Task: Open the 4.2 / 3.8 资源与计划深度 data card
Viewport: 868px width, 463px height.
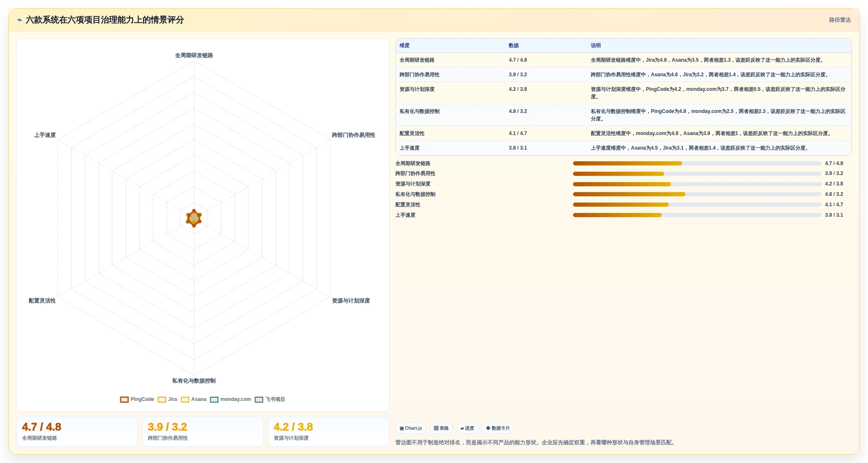Action: 329,431
